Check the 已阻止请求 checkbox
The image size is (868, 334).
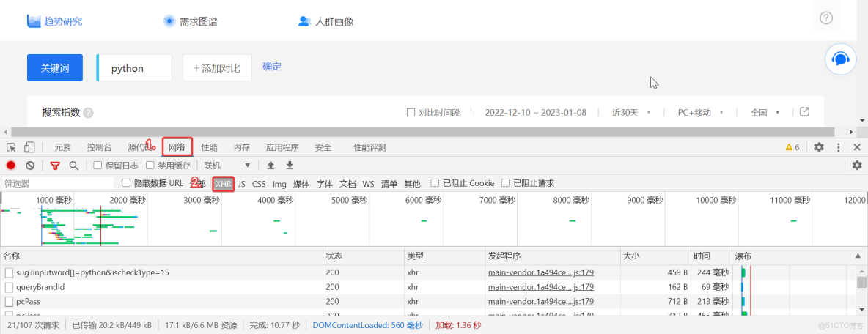[x=505, y=183]
